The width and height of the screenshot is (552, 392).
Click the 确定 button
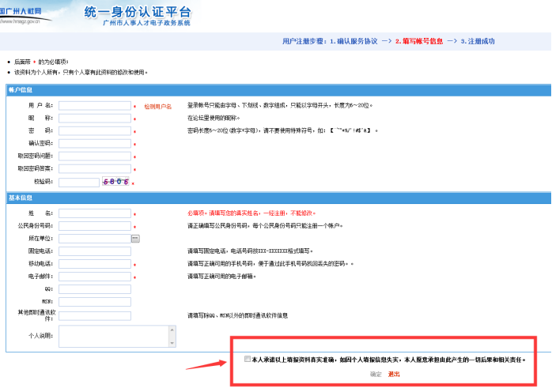pos(376,375)
